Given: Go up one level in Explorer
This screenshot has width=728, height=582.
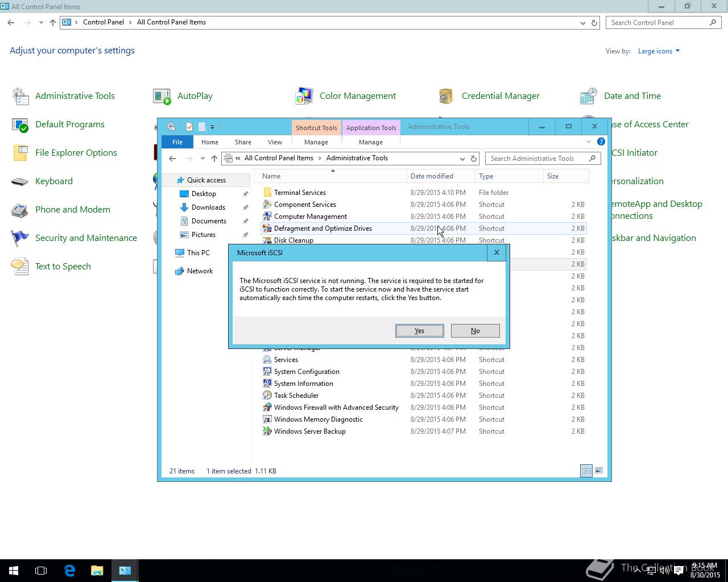Looking at the screenshot, I should click(214, 159).
